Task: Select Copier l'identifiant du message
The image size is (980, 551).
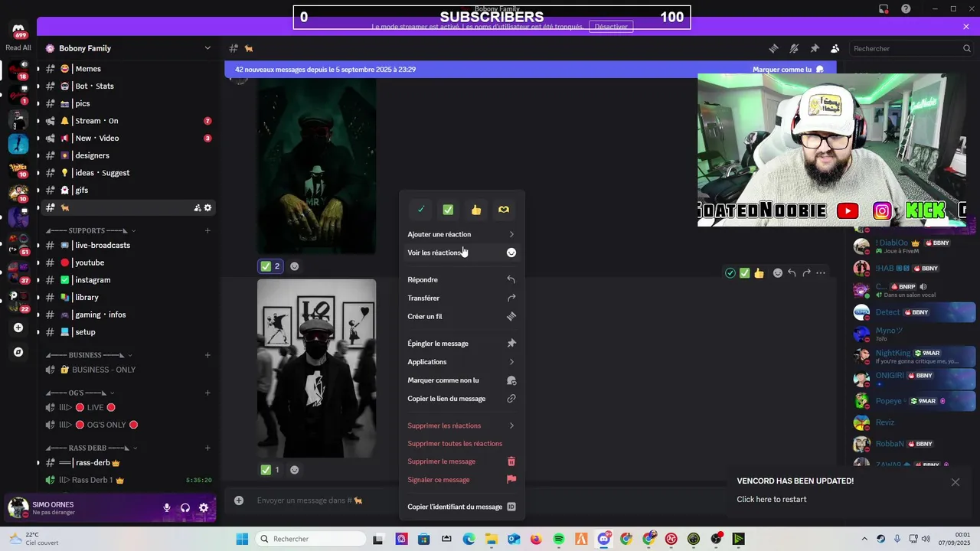Action: coord(461,507)
